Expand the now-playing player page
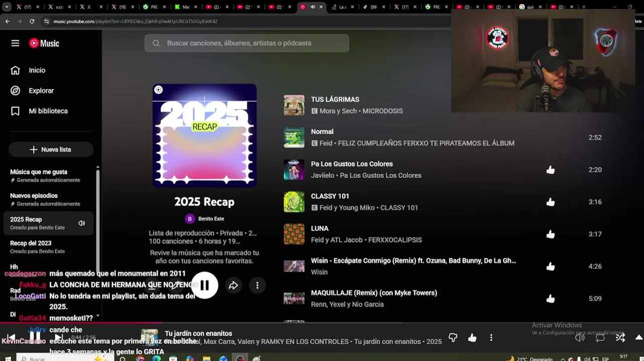Screen dimensions: 644x361 [638, 337]
